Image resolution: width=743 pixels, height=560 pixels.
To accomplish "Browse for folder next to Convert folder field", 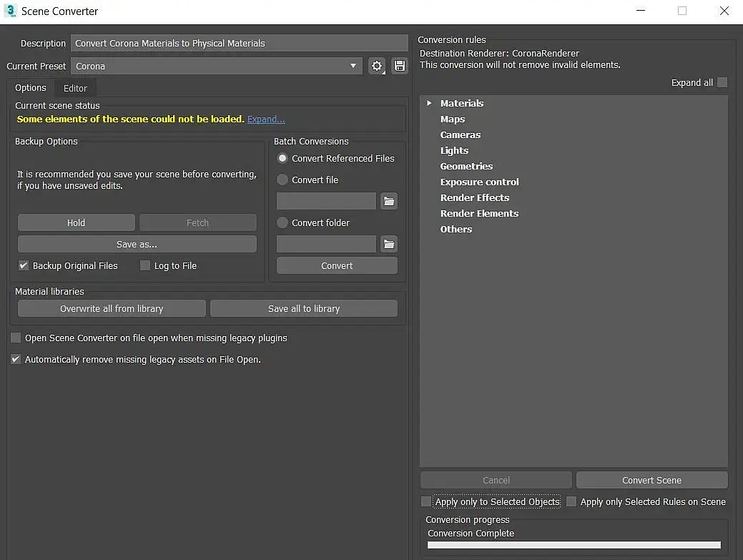I will point(388,244).
